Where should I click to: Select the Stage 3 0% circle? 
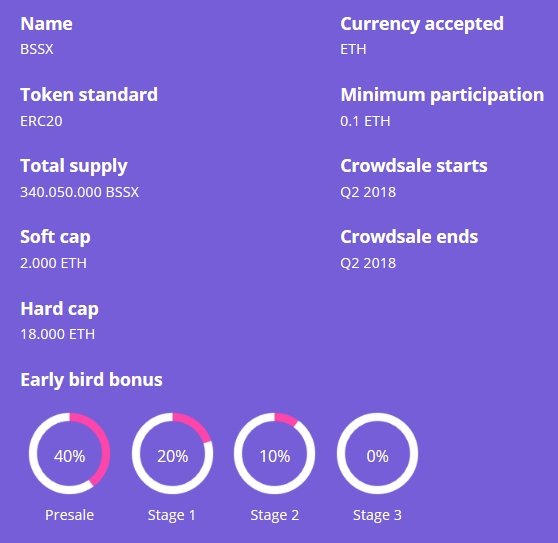click(x=377, y=453)
